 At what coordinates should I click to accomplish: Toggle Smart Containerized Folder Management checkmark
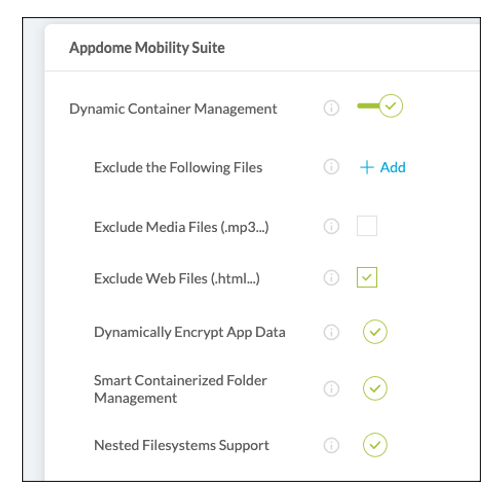375,388
